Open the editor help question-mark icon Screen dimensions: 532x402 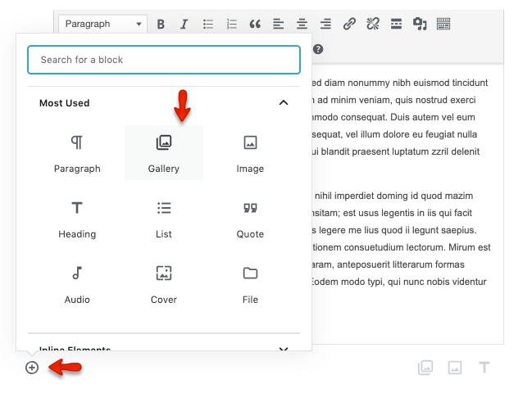[318, 49]
